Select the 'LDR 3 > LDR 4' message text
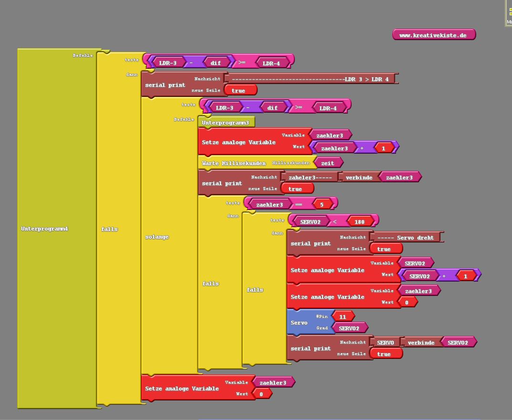Screen dimensions: 512x420 pyautogui.click(x=310, y=79)
